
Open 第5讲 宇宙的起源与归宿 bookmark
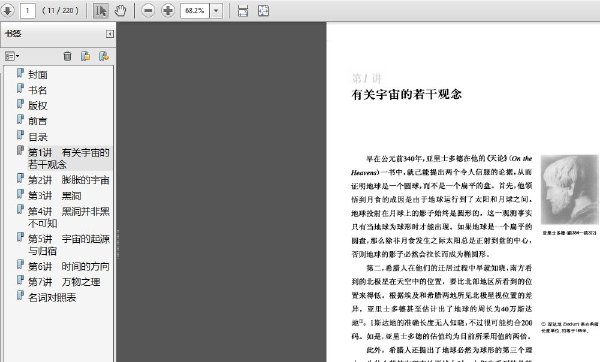69,245
